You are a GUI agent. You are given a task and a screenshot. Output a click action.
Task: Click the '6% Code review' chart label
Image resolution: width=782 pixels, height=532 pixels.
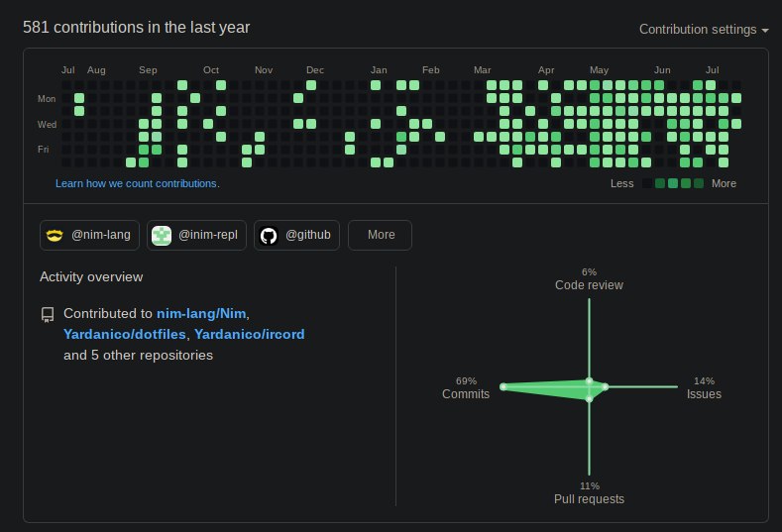[x=589, y=279]
